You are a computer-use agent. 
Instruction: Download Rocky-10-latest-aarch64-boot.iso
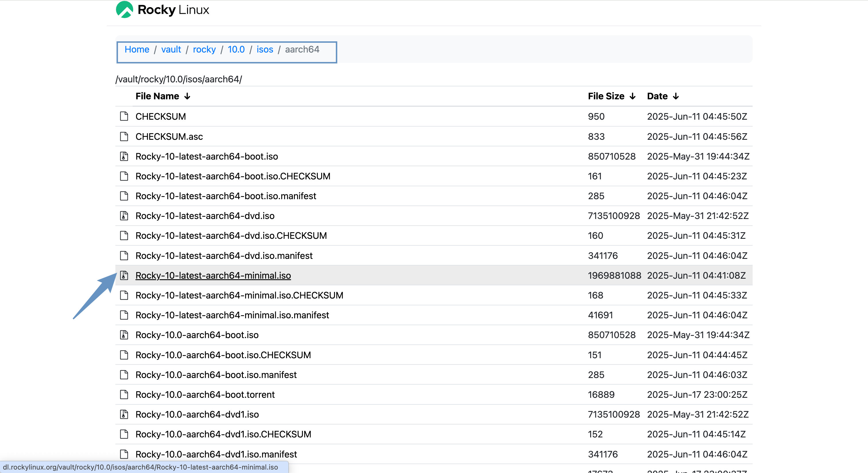(207, 156)
